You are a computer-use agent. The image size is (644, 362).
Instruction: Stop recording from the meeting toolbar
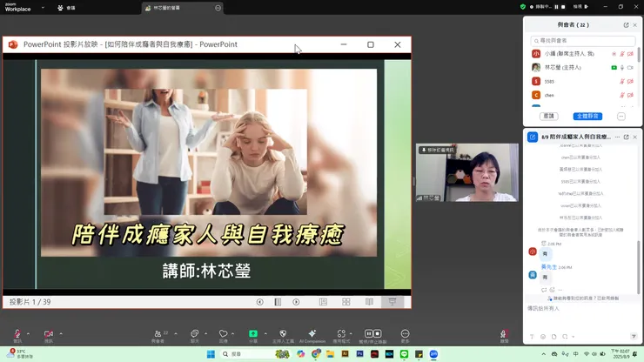(x=377, y=333)
